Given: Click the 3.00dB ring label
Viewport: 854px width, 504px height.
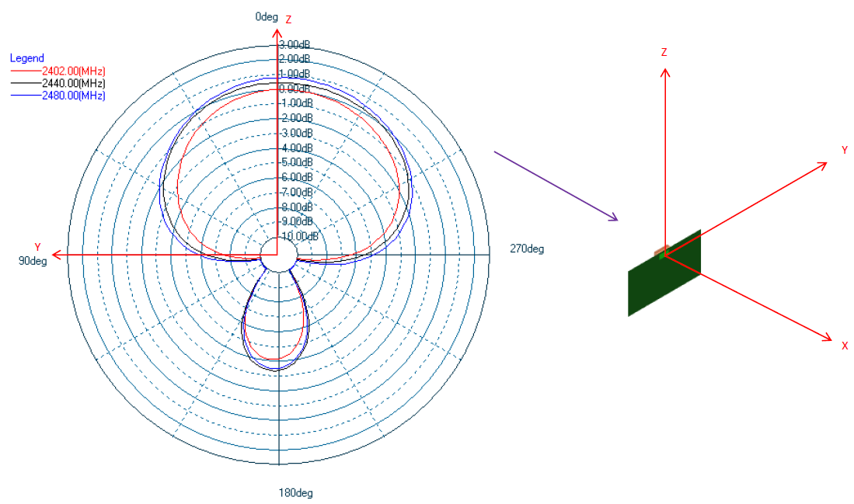Looking at the screenshot, I should pyautogui.click(x=295, y=44).
